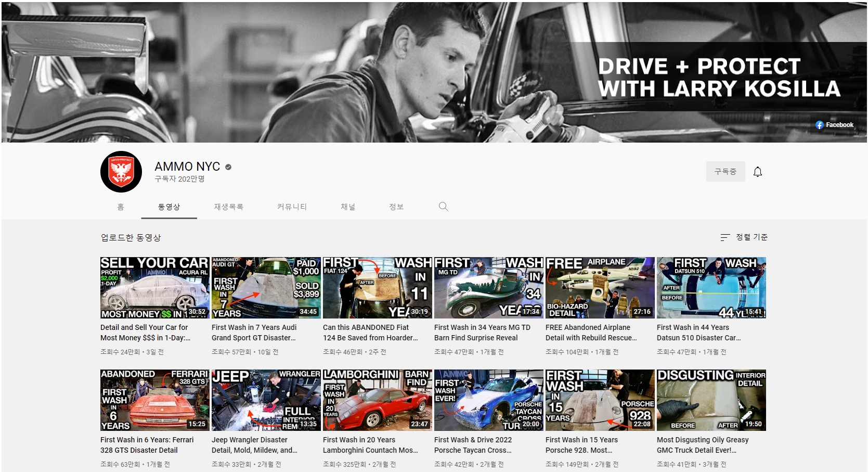The image size is (868, 472).
Task: Open the Jeep Wrangler full interior thumbnail
Action: click(x=266, y=400)
